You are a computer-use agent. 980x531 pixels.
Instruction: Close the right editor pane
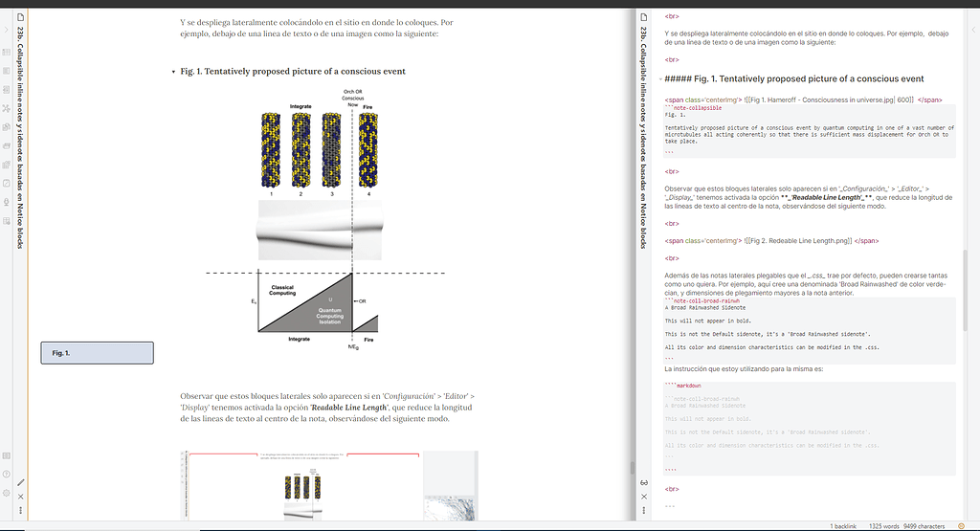click(644, 497)
